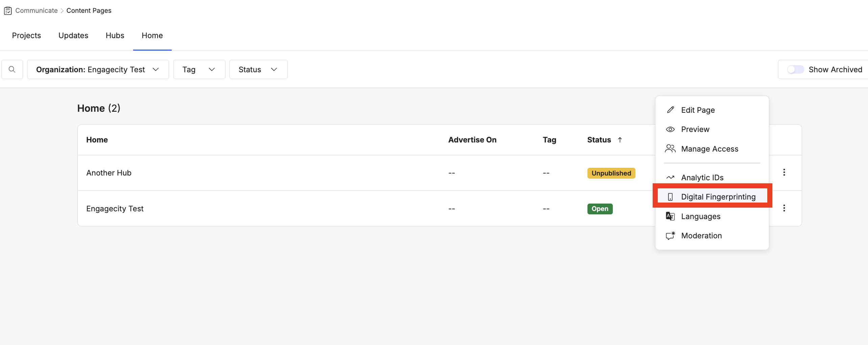Toggle the Show Archived switch
Image resolution: width=868 pixels, height=345 pixels.
(x=795, y=70)
